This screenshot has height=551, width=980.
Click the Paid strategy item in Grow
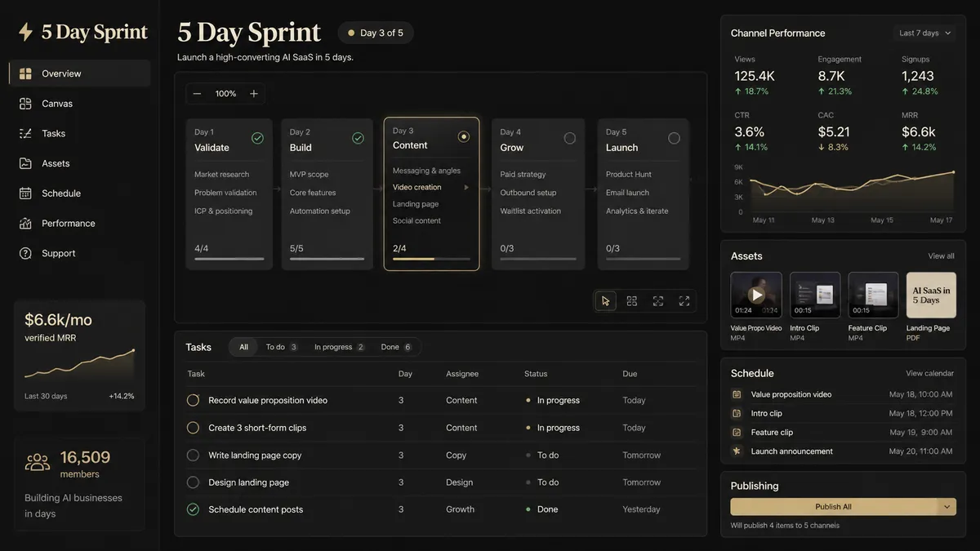click(x=523, y=174)
